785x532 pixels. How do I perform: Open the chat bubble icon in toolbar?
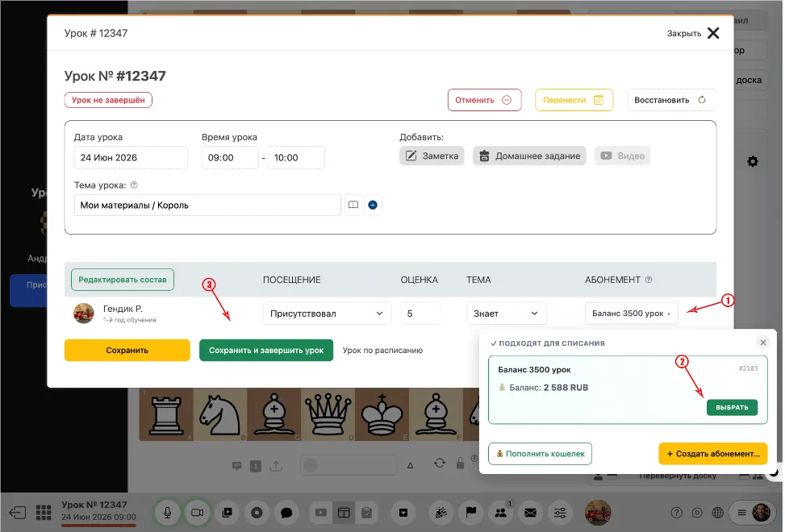click(x=286, y=513)
